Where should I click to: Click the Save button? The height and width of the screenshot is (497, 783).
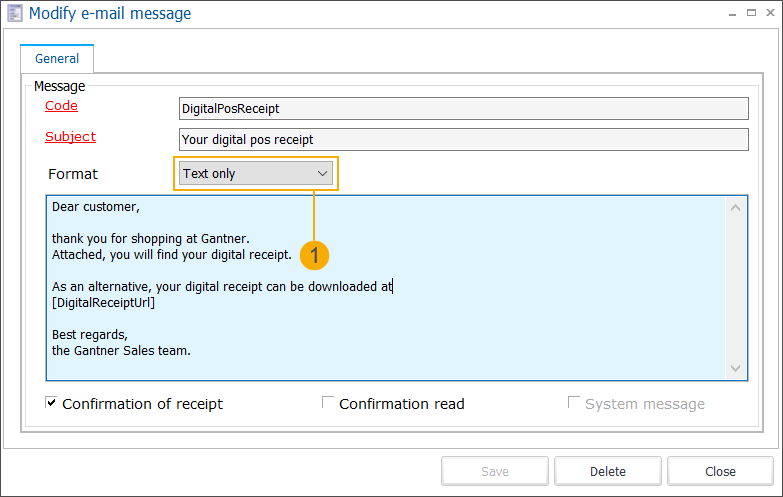[x=495, y=471]
